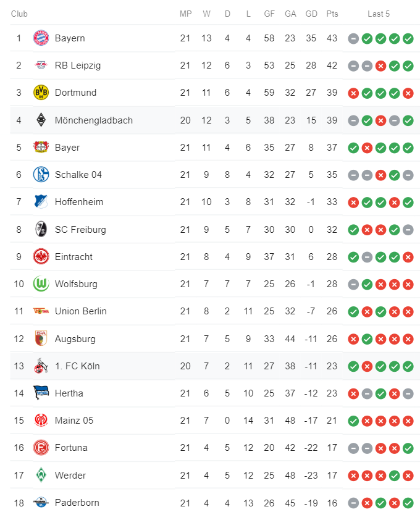Click the Hertha flag logo

41,393
